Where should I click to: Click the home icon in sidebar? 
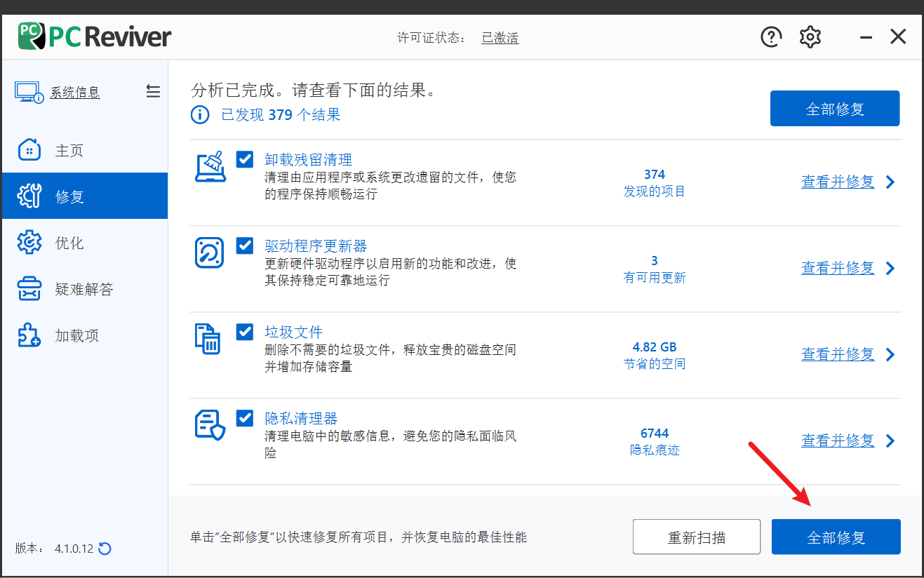pyautogui.click(x=29, y=150)
